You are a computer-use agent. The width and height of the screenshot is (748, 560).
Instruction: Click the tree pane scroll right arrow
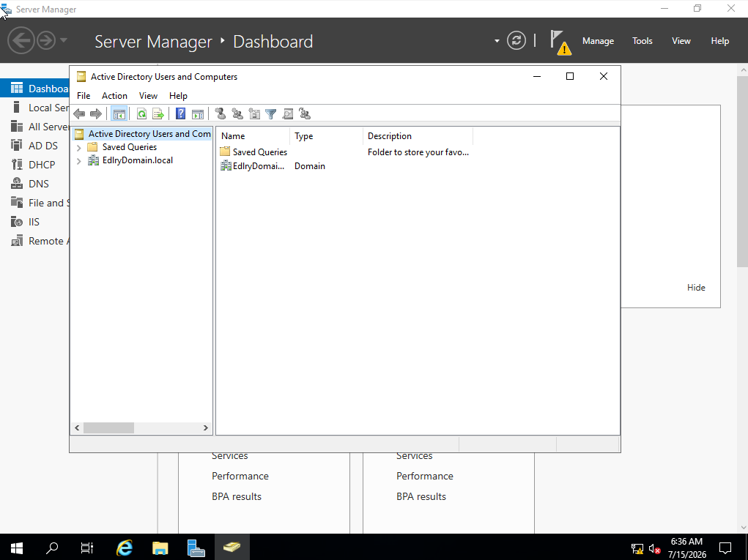[206, 428]
